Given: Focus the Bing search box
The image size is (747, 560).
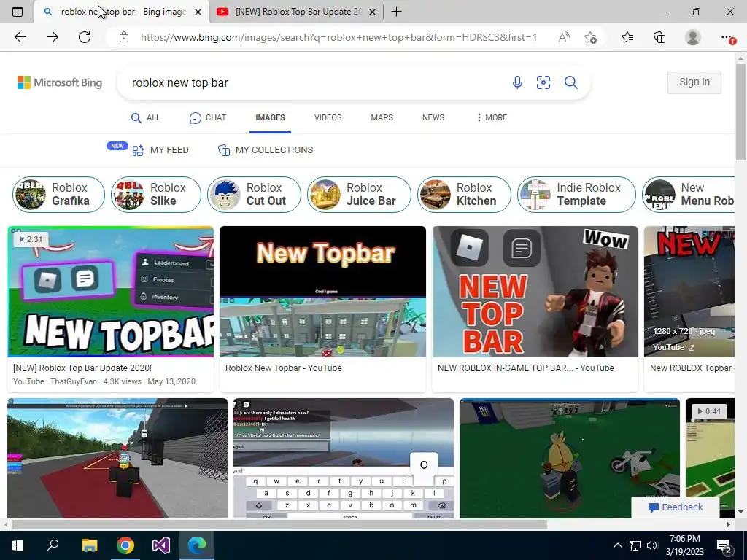Looking at the screenshot, I should [314, 82].
